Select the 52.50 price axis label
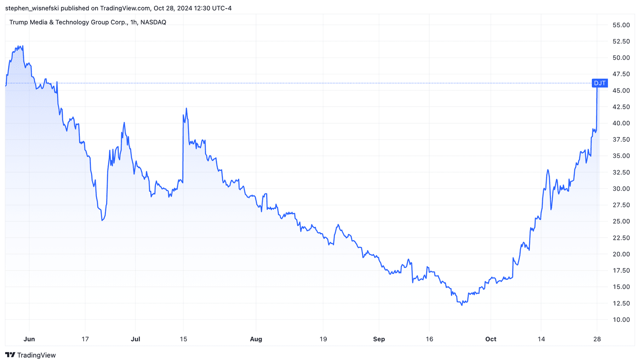The image size is (640, 364). click(621, 41)
